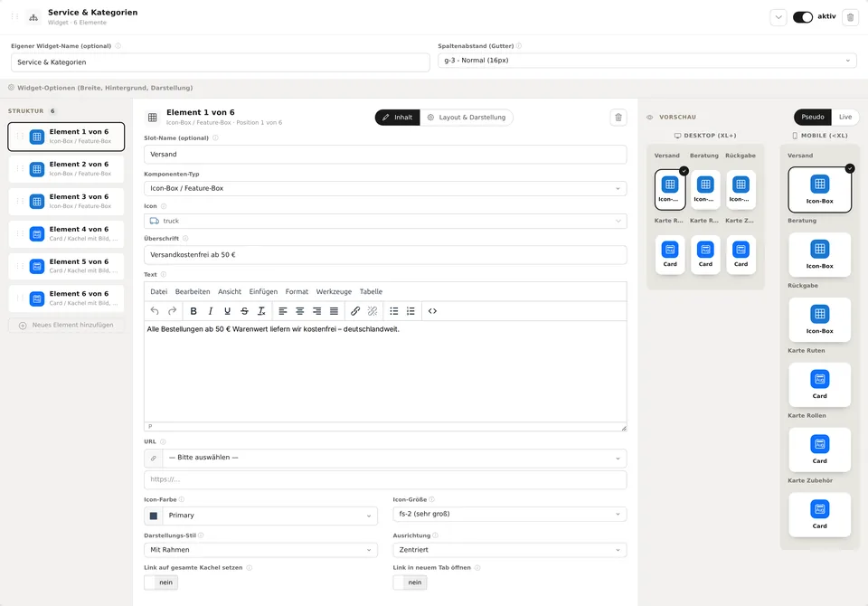Click the Überschrift input field
The width and height of the screenshot is (868, 606).
pos(385,255)
